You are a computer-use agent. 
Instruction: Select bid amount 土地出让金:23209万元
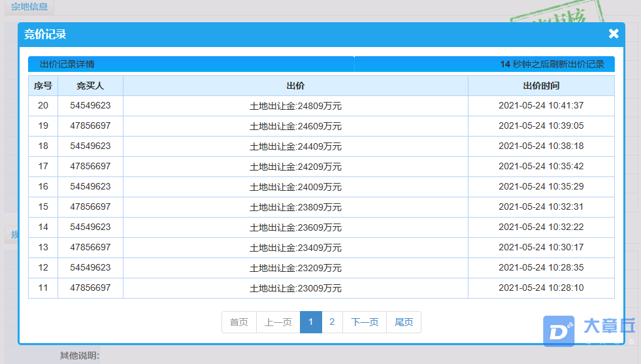(x=295, y=268)
